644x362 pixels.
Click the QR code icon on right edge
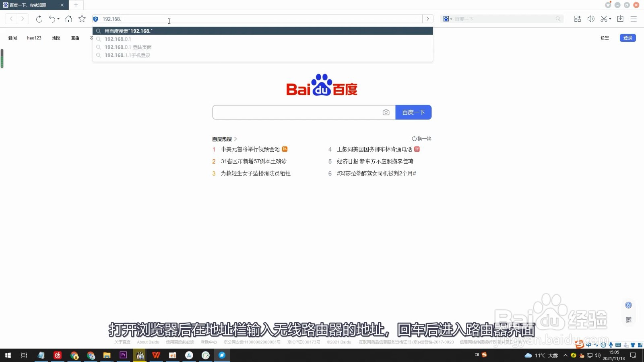pyautogui.click(x=628, y=320)
